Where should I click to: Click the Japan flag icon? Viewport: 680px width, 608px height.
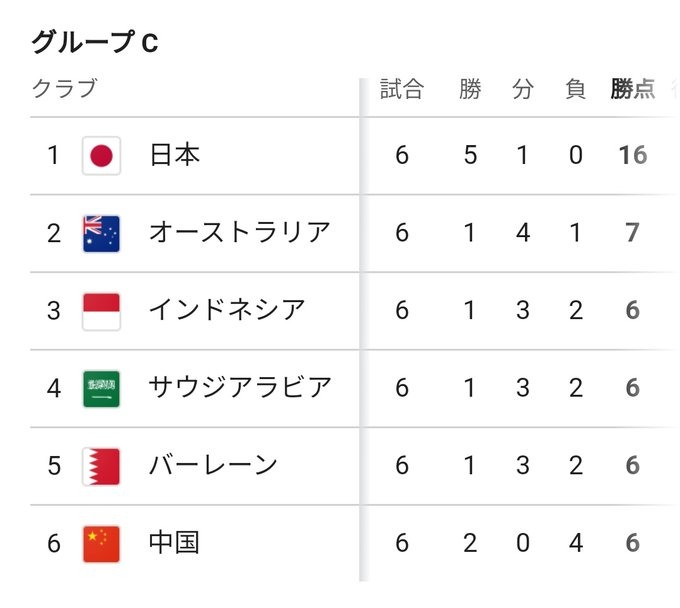(101, 156)
